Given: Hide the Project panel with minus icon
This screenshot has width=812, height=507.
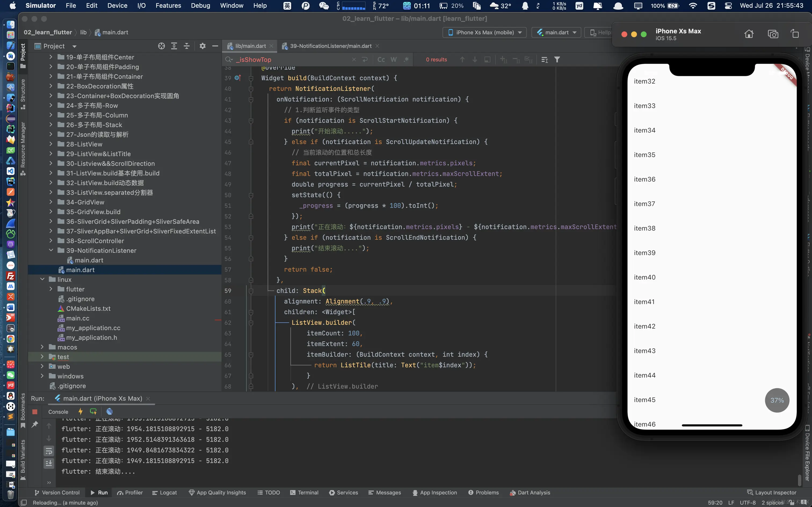Looking at the screenshot, I should pos(215,46).
